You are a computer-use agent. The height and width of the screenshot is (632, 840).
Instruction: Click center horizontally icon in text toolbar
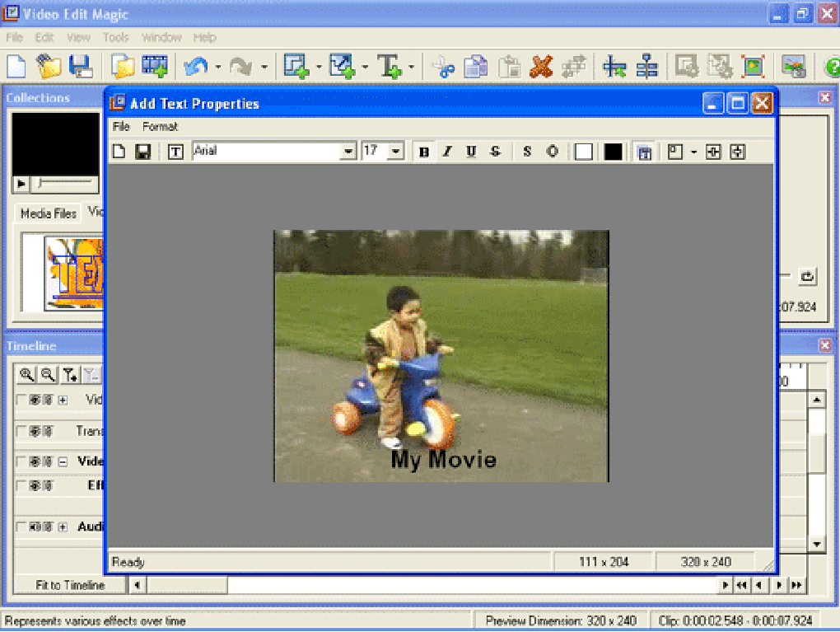tap(713, 152)
